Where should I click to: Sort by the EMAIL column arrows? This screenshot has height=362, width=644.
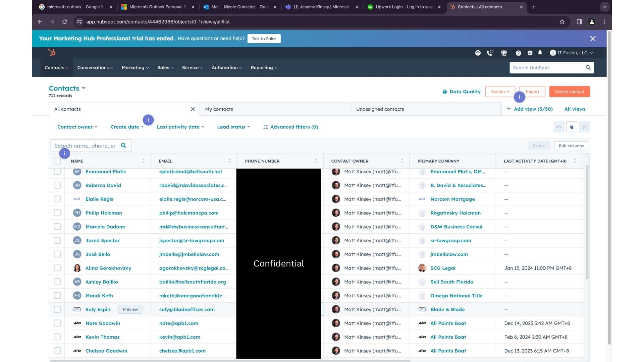point(229,161)
